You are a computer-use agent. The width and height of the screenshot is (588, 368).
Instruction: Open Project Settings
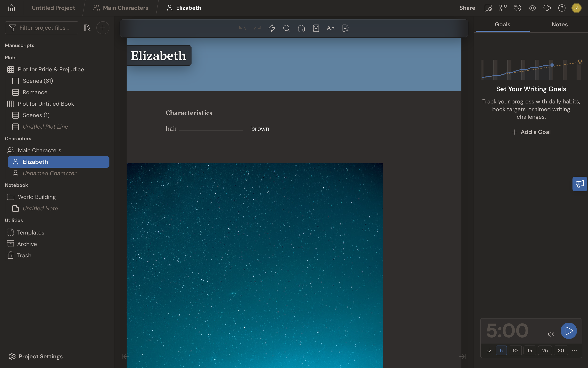[36, 357]
